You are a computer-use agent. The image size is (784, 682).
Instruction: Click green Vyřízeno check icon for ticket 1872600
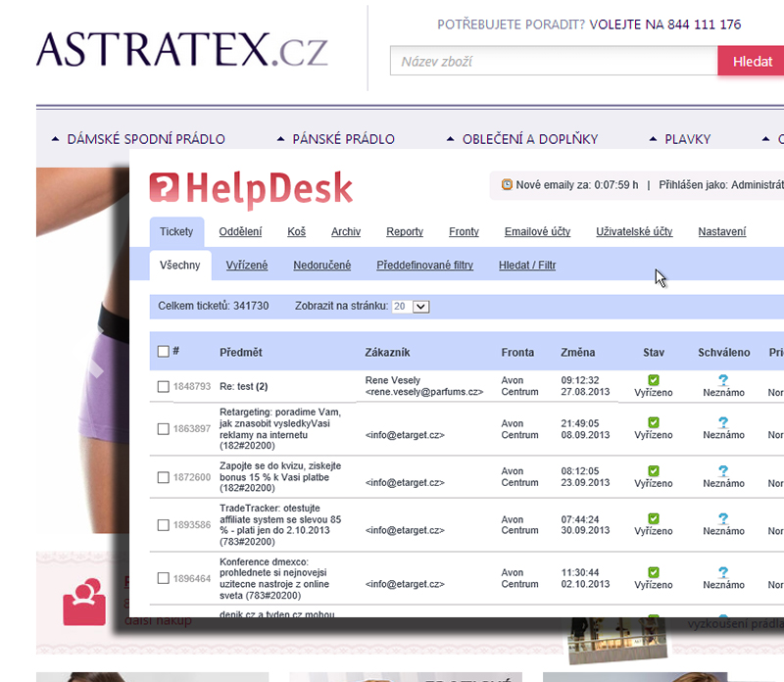(653, 471)
